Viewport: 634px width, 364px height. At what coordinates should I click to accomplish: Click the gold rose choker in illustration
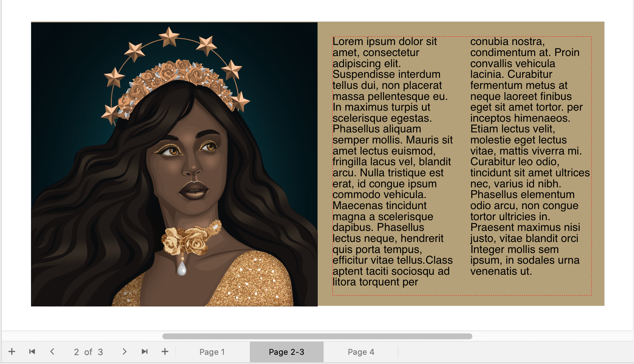pos(189,240)
